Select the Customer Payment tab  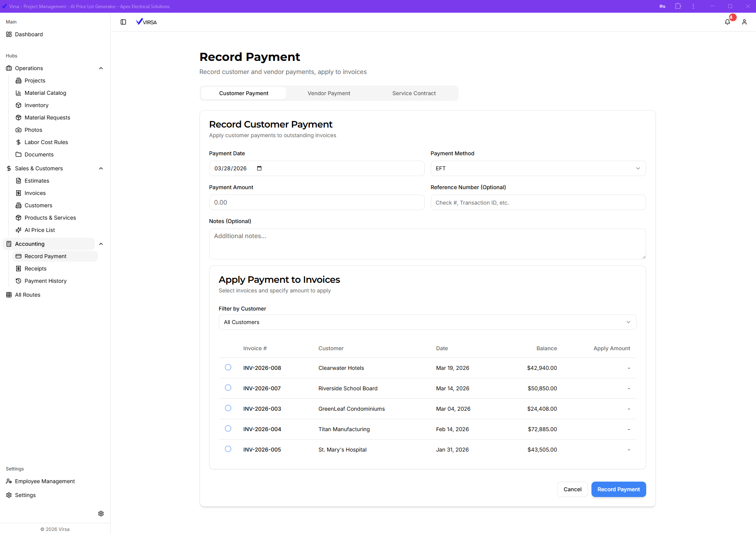(x=244, y=93)
